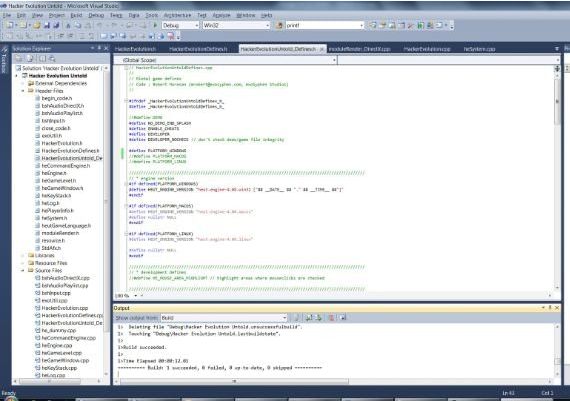Collapse the Header Files folder

tap(23, 91)
